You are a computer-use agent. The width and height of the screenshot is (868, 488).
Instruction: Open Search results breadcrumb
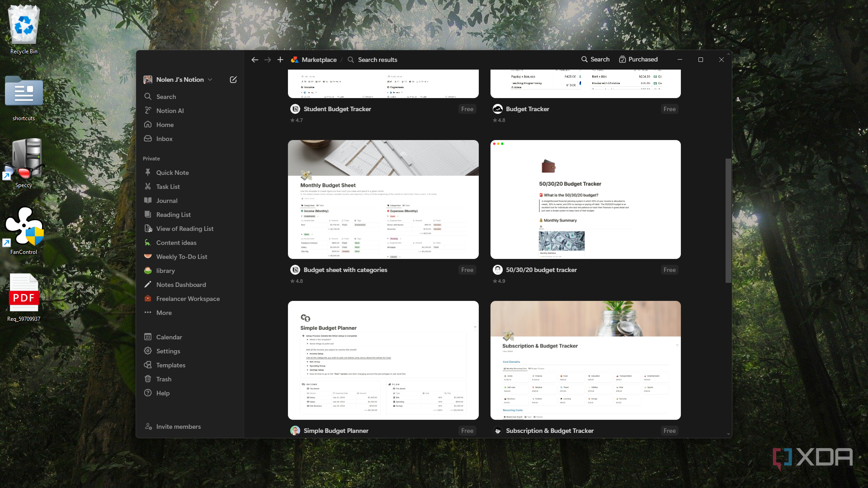tap(373, 60)
